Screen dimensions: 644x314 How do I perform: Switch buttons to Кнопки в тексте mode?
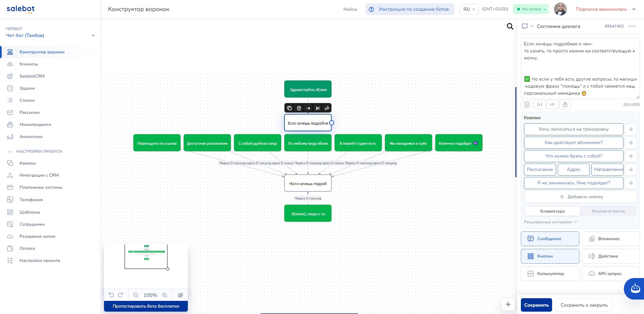click(608, 211)
